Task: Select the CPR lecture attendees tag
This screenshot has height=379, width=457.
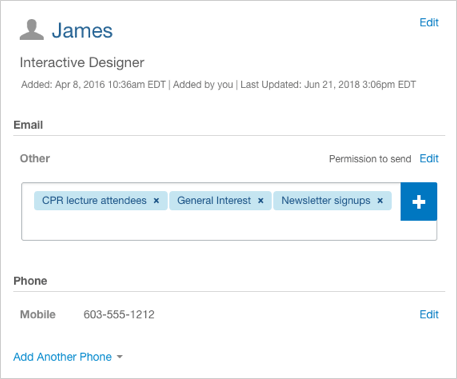Action: point(94,201)
